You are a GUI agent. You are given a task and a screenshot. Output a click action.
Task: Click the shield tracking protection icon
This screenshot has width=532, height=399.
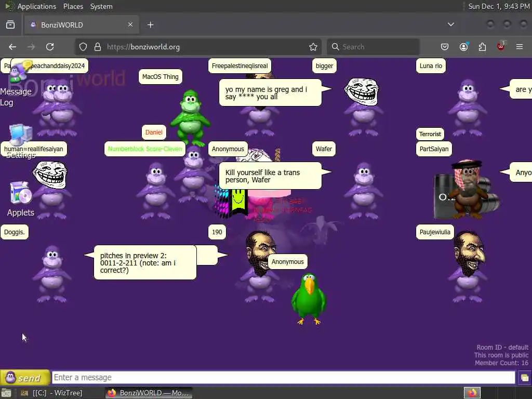coord(83,47)
